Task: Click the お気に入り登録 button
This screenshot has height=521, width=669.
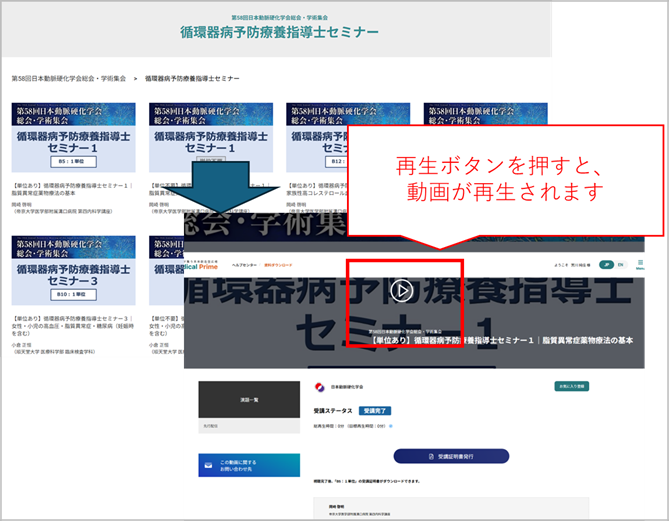Action: [571, 386]
